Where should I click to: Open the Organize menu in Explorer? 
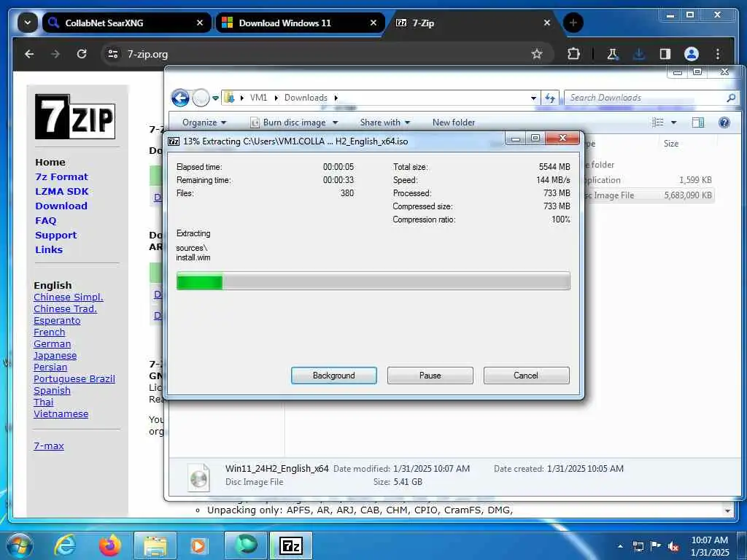204,122
